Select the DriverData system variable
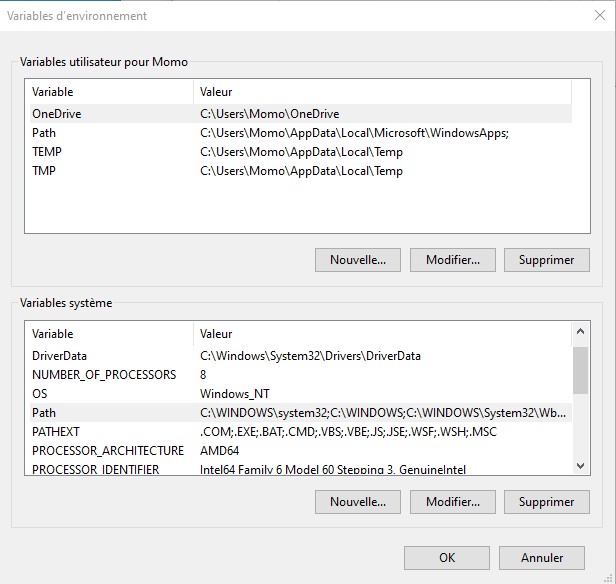Screen dimensions: 616x584 coord(59,356)
